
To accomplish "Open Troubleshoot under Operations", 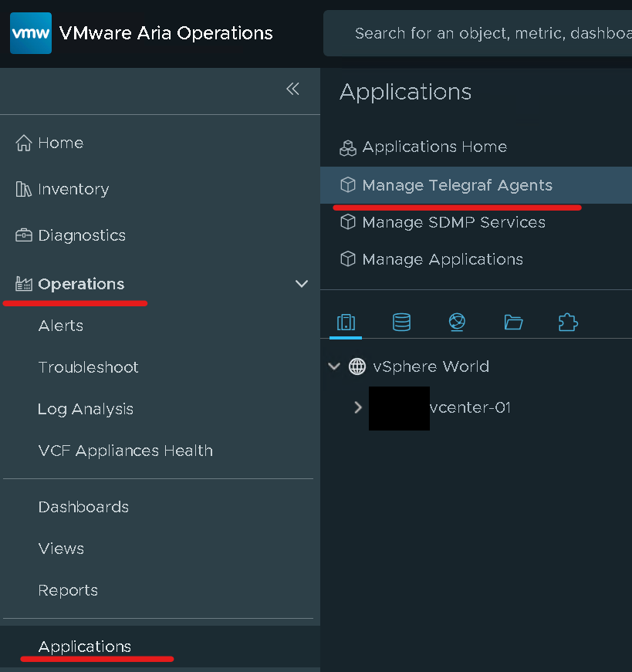I will [88, 367].
